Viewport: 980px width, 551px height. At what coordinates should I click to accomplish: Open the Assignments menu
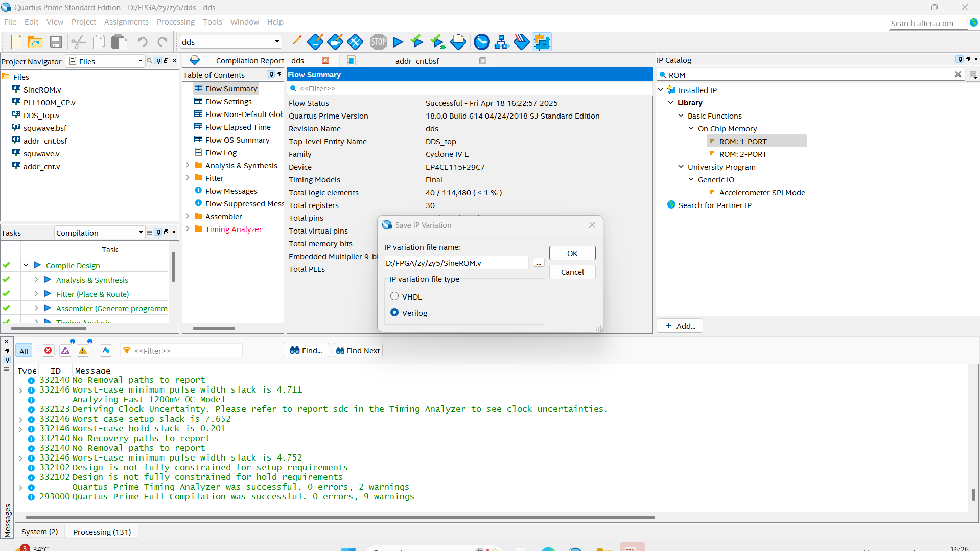(x=126, y=22)
